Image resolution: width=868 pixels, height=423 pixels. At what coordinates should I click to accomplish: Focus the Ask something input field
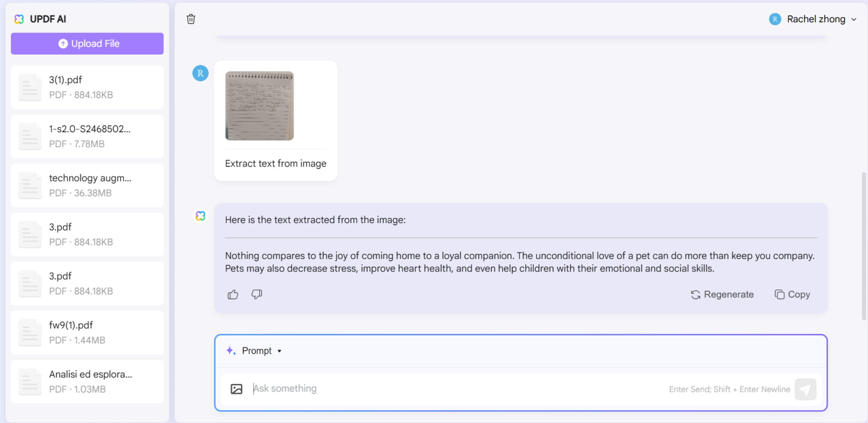tap(459, 389)
